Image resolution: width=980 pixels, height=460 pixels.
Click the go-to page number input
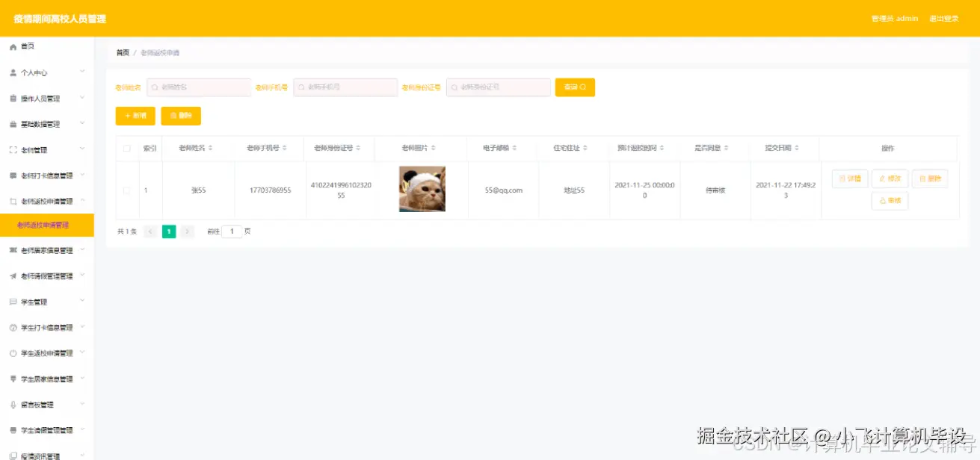point(232,231)
